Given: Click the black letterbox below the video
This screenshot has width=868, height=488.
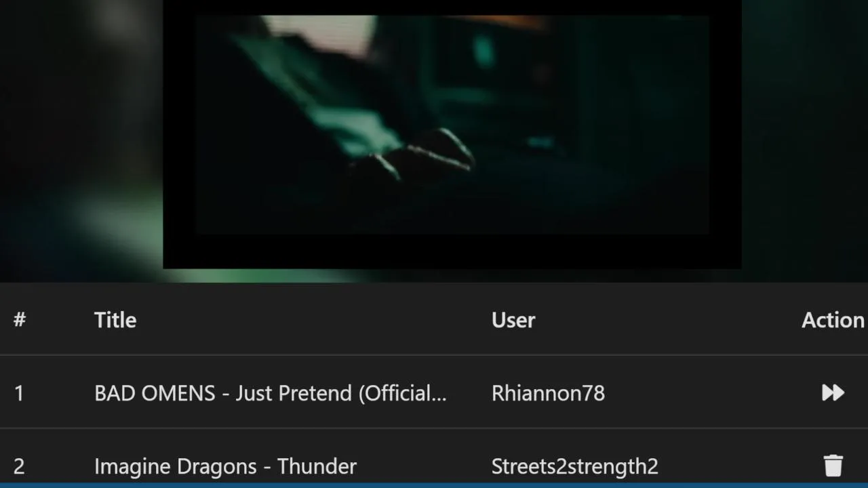Looking at the screenshot, I should pos(452,251).
